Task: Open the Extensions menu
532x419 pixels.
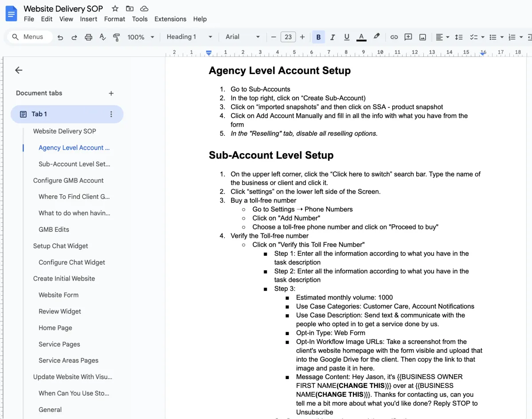Action: pyautogui.click(x=170, y=19)
